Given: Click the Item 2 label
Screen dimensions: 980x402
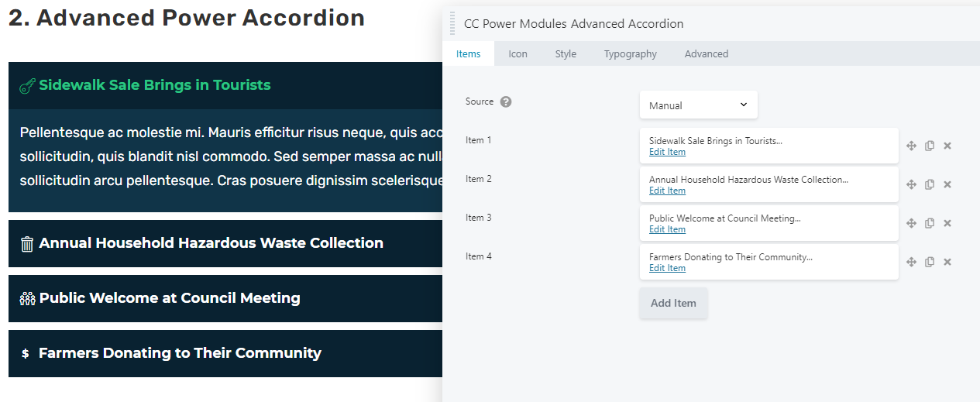Looking at the screenshot, I should click(x=479, y=179).
